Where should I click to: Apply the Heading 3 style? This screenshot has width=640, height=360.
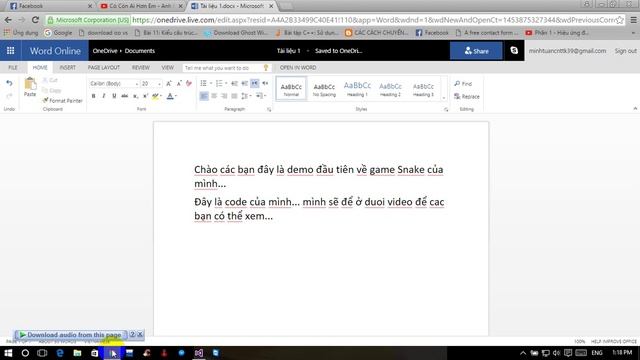click(x=423, y=89)
